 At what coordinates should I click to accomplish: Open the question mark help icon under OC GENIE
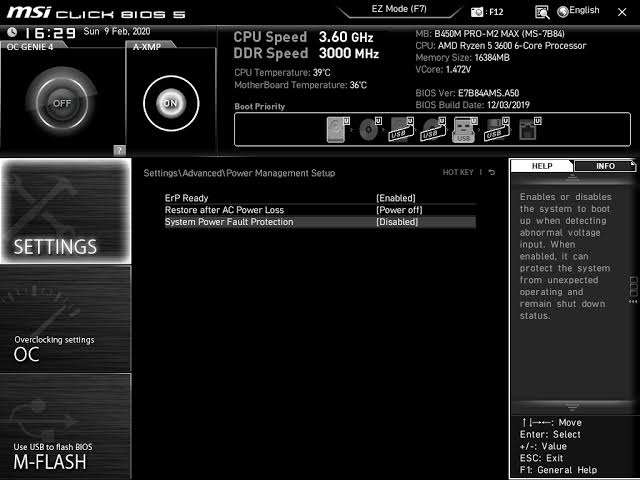point(119,150)
